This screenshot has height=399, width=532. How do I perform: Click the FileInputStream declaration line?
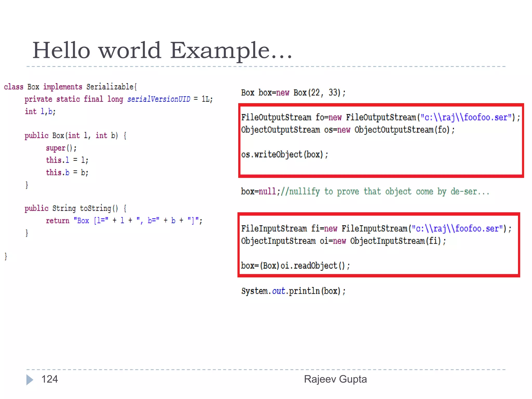[376, 229]
